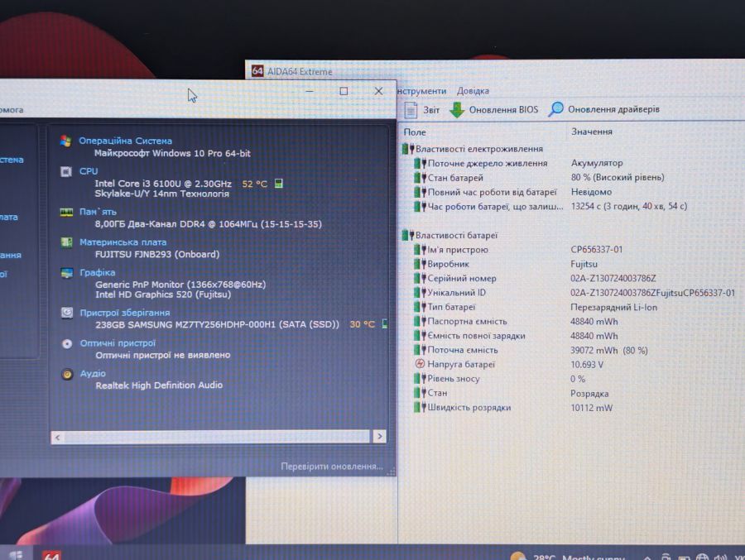Open the Пам'ять section link
The image size is (745, 560).
point(98,212)
